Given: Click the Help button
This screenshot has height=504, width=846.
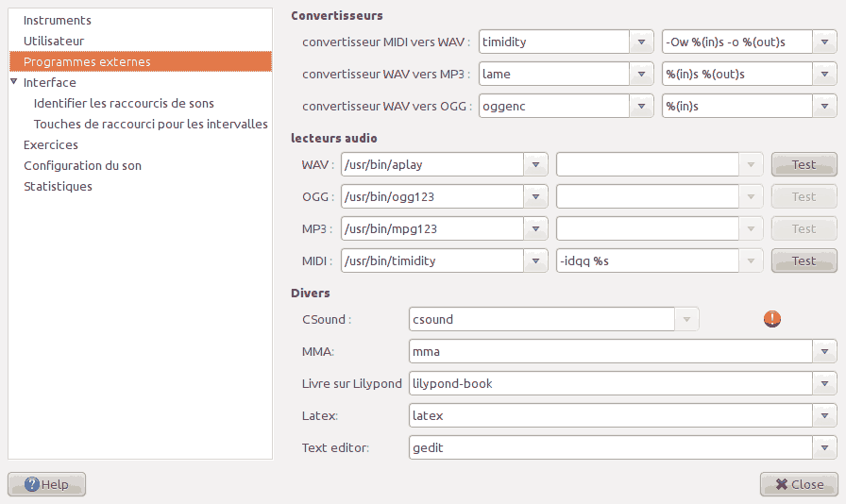Looking at the screenshot, I should tap(46, 484).
